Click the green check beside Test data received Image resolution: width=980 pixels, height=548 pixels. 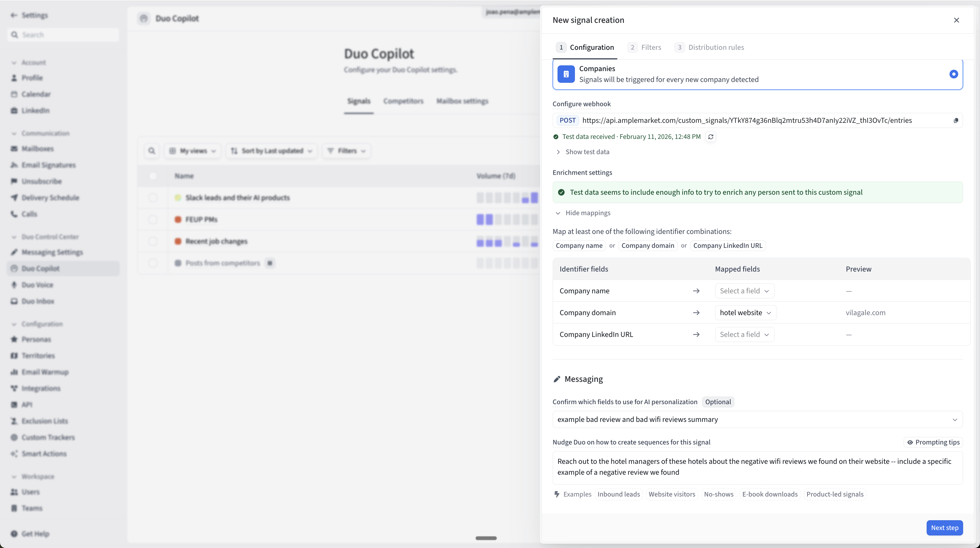(556, 137)
